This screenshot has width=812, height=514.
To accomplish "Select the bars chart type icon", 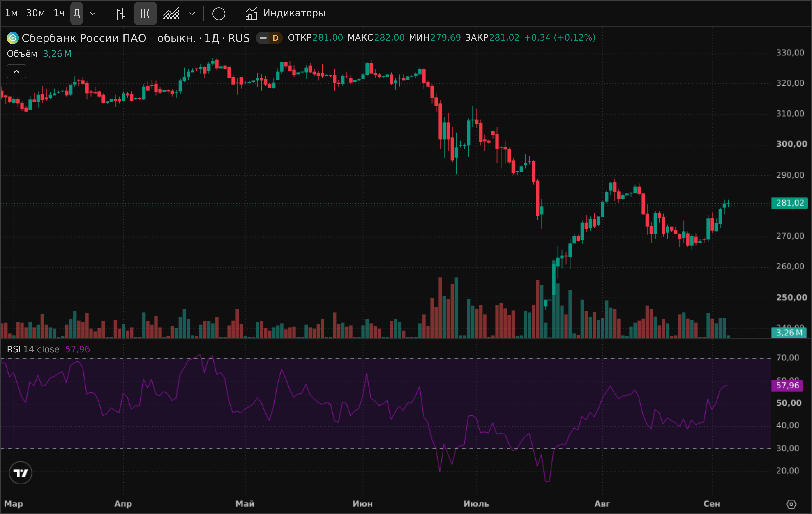I will [120, 14].
